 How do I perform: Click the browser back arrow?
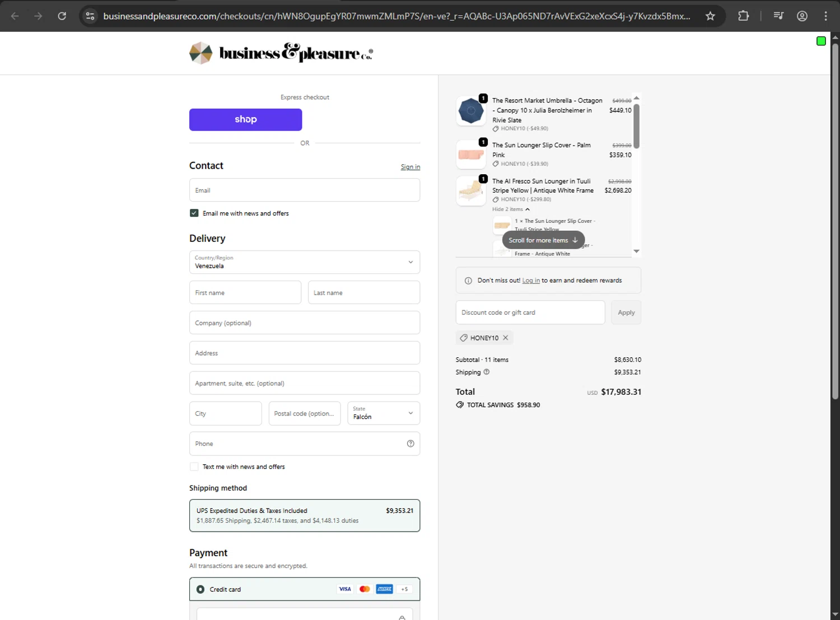[x=15, y=16]
